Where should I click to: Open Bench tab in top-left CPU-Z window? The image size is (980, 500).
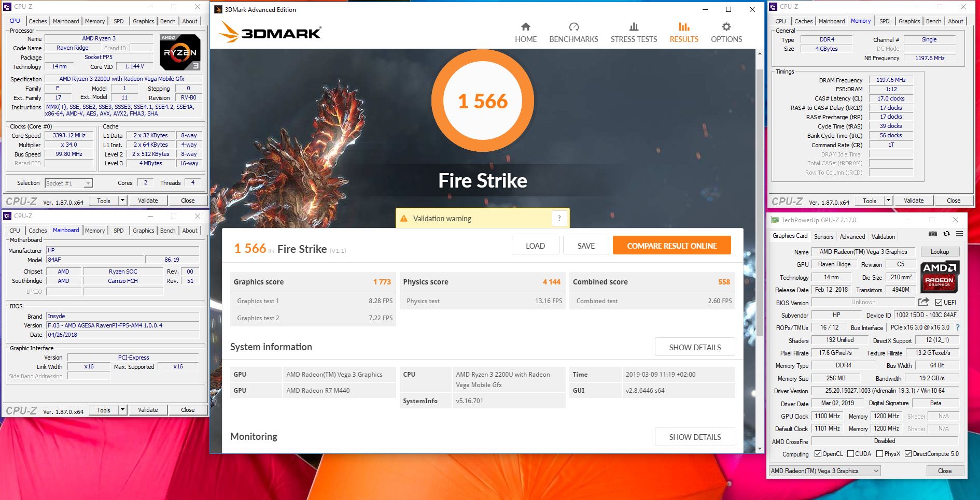tap(167, 21)
